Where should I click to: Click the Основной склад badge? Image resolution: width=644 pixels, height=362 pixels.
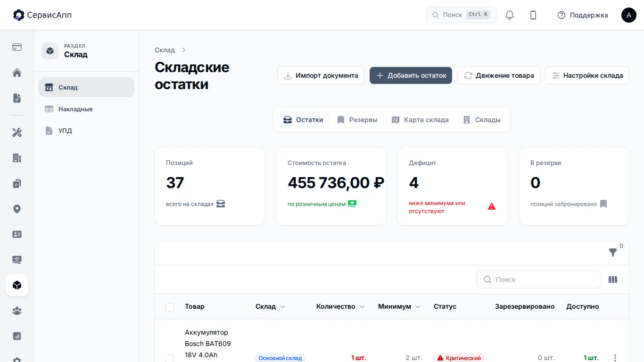coord(280,358)
